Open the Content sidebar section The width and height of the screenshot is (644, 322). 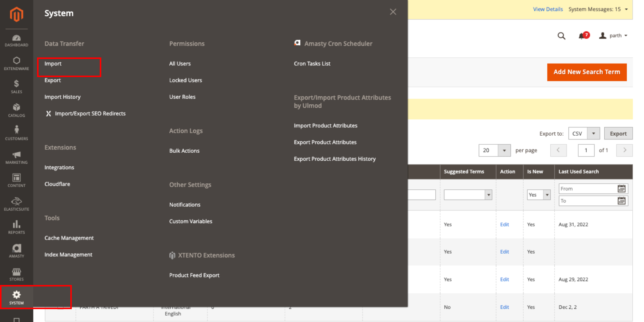pos(16,180)
